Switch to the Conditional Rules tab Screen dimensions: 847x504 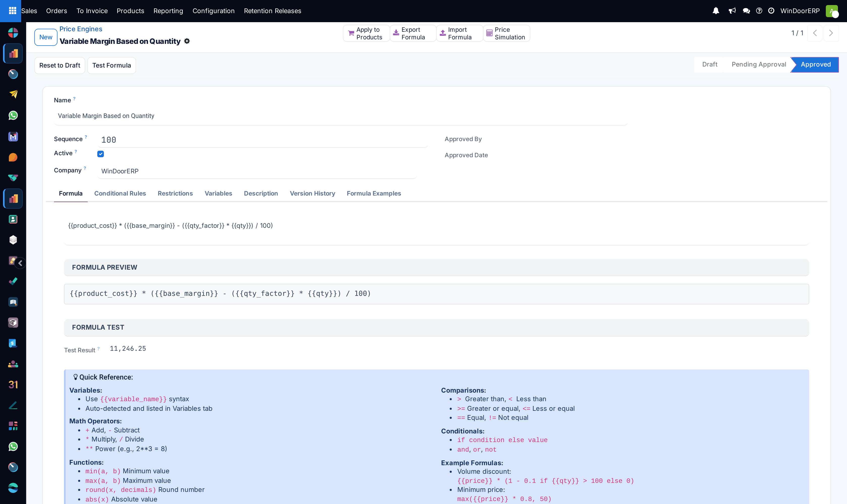(120, 193)
